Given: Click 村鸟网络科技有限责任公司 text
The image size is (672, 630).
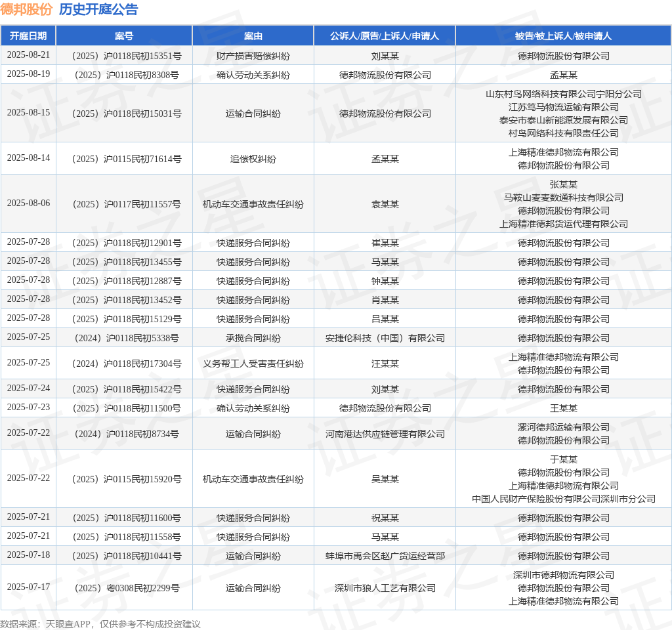Looking at the screenshot, I should click(563, 133).
